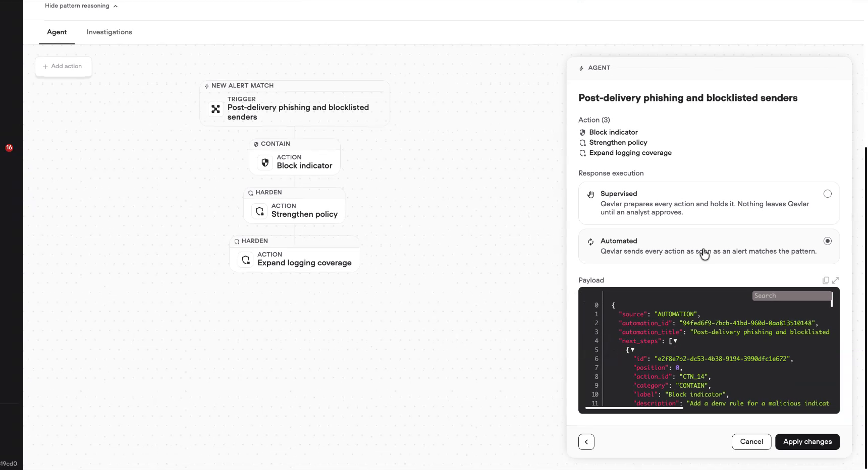Select the Expand logging coverage node
This screenshot has width=868, height=470.
click(x=295, y=254)
